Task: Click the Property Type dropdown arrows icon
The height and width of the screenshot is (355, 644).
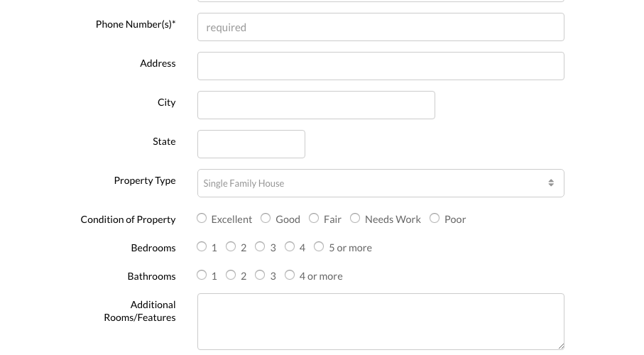Action: 551,183
